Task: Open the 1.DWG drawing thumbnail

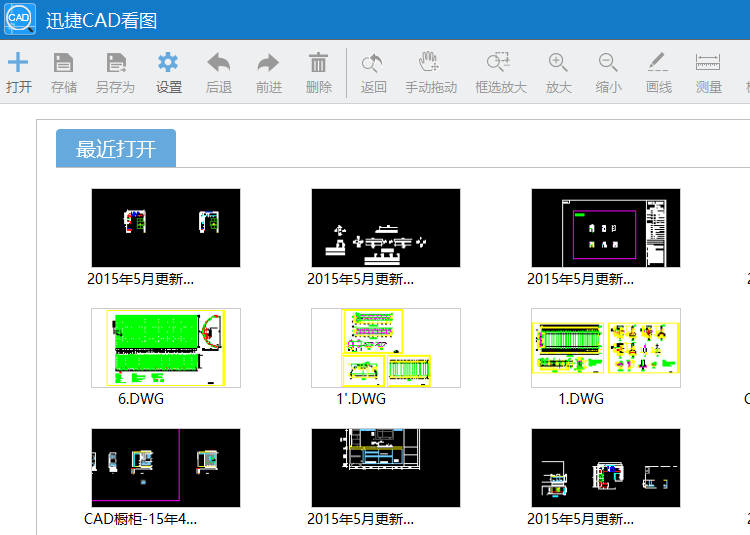Action: [606, 348]
